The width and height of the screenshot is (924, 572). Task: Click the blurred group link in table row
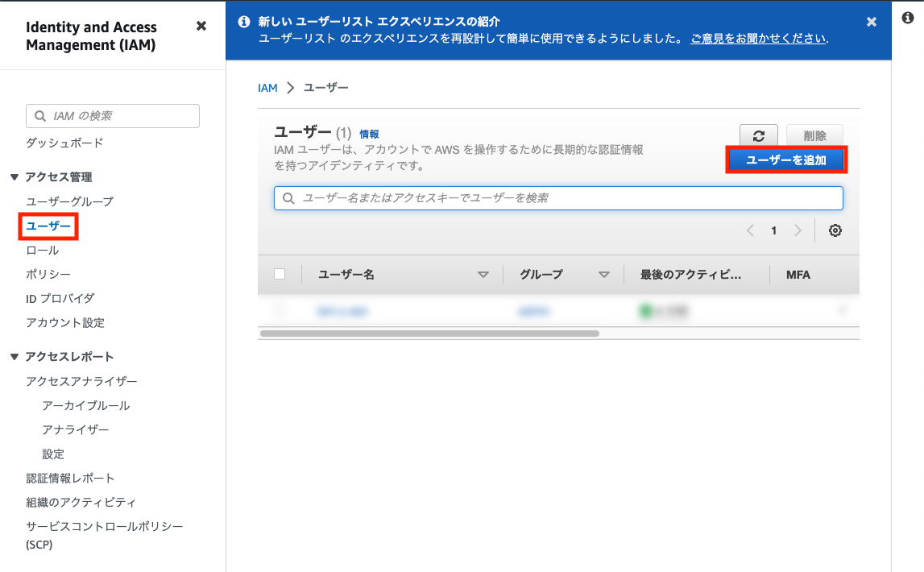click(x=534, y=311)
